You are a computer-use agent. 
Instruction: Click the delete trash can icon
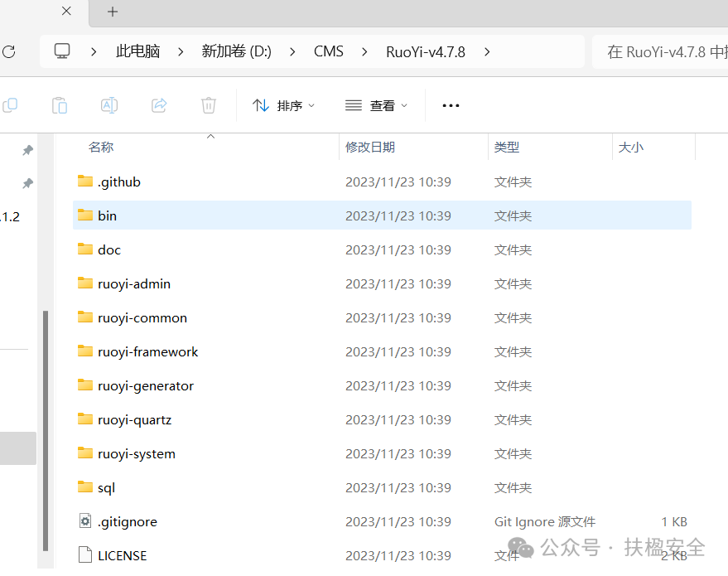coord(209,105)
